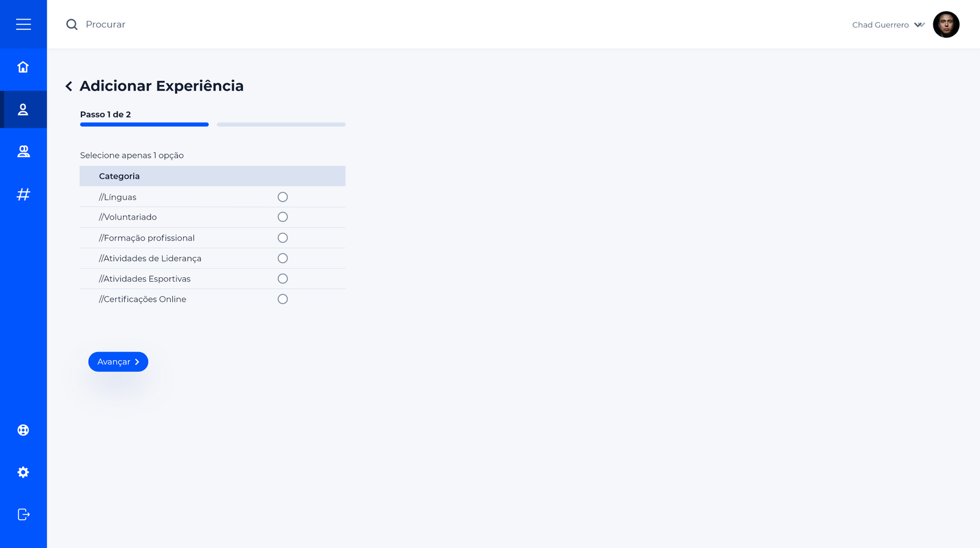Select //Atividades de Liderança radio button
Image resolution: width=980 pixels, height=548 pixels.
pos(282,258)
